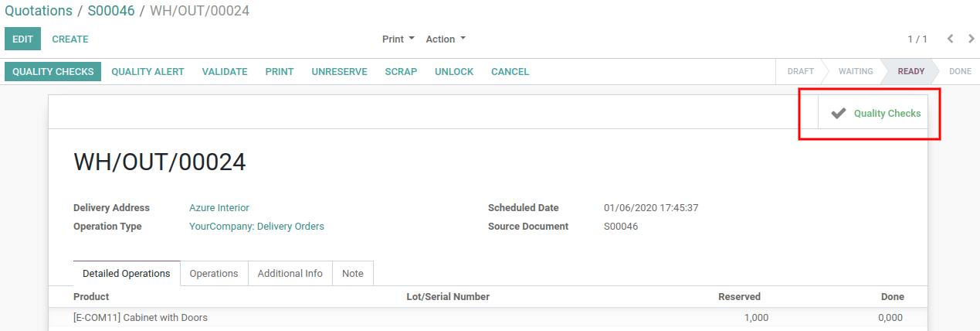The width and height of the screenshot is (980, 331).
Task: Click the Source Document label
Action: click(528, 227)
